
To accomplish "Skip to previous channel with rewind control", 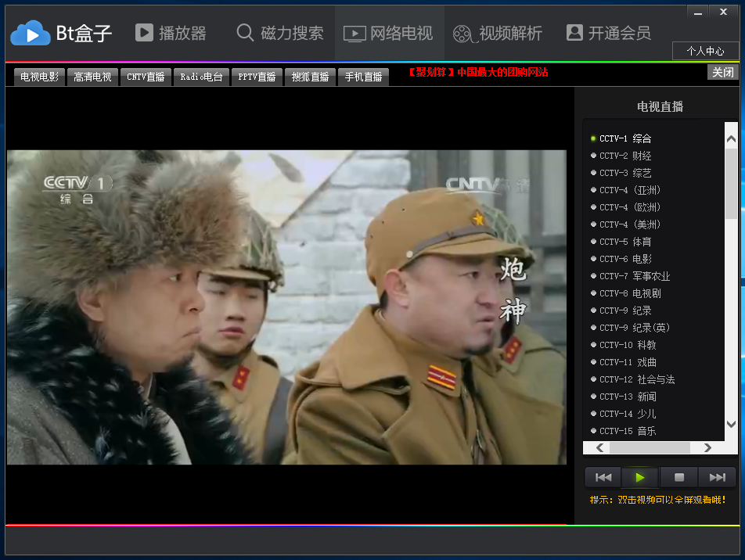I will [x=602, y=477].
